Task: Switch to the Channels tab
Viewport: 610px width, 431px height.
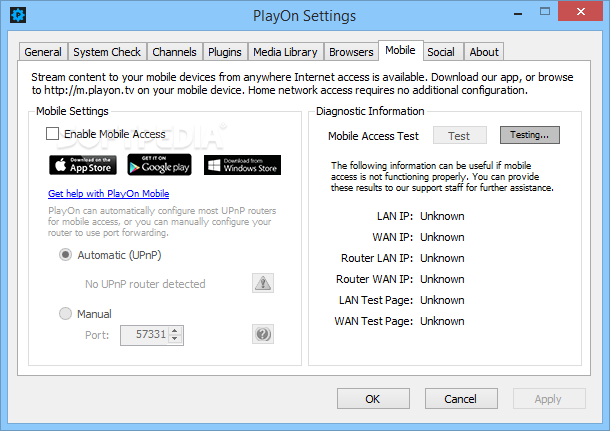Action: click(174, 52)
